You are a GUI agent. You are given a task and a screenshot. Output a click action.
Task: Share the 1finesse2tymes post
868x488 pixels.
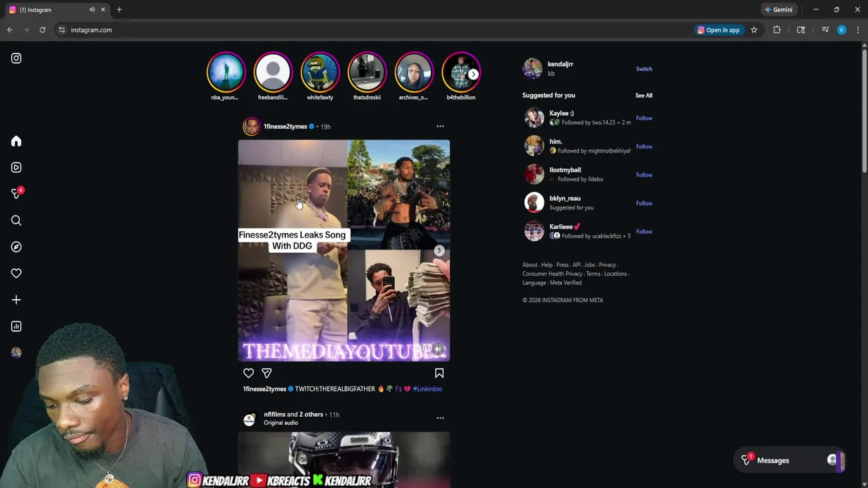tap(267, 373)
